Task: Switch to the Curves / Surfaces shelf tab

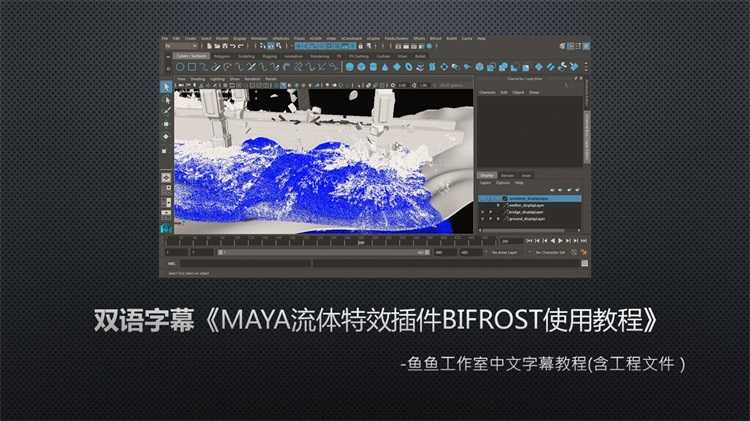Action: click(x=192, y=56)
